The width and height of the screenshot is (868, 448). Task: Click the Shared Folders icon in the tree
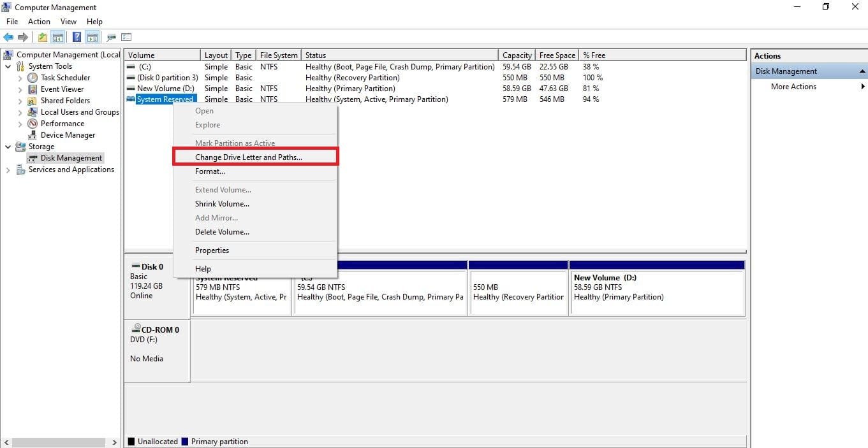pos(33,101)
